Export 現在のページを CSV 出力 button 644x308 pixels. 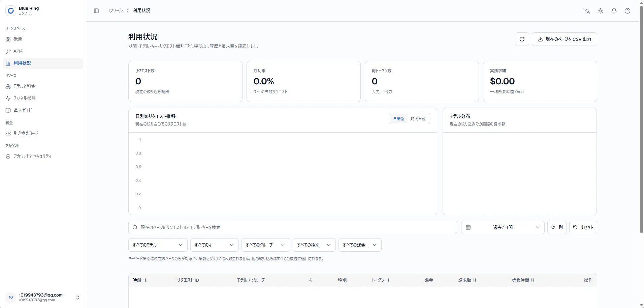pos(564,39)
